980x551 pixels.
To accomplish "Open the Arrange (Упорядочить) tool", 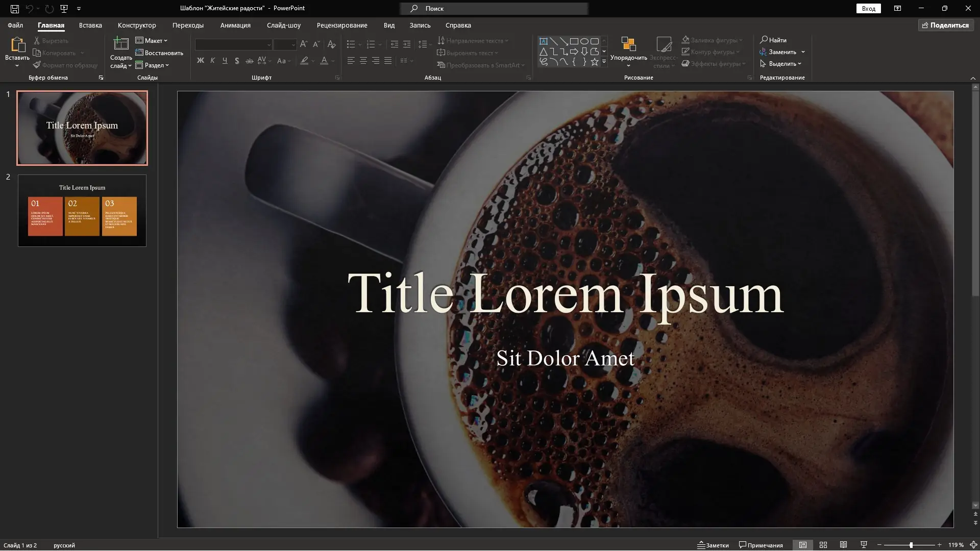I will [x=628, y=45].
